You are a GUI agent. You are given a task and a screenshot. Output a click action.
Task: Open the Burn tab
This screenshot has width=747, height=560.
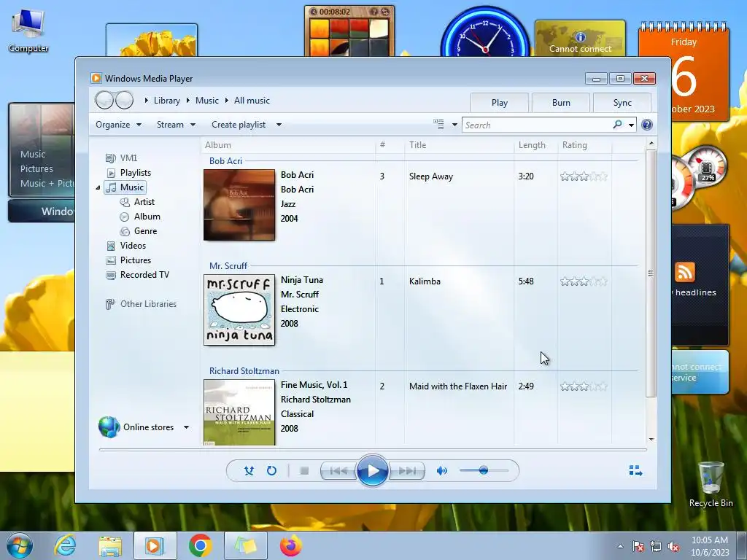(x=561, y=102)
